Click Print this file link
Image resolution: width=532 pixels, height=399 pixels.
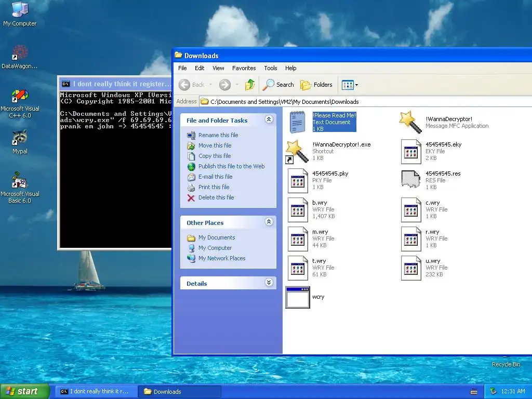pyautogui.click(x=214, y=187)
